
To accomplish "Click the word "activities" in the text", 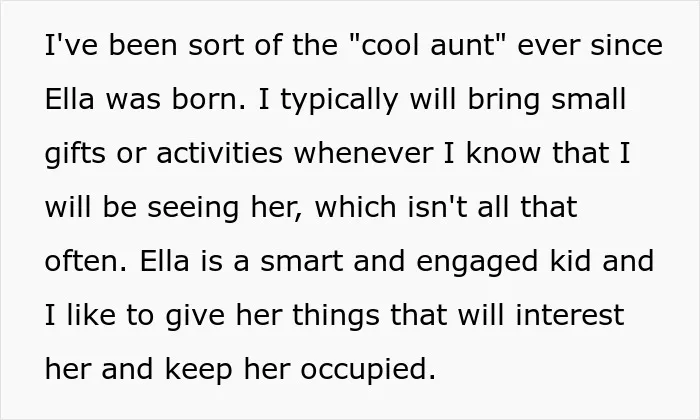I will [220, 153].
